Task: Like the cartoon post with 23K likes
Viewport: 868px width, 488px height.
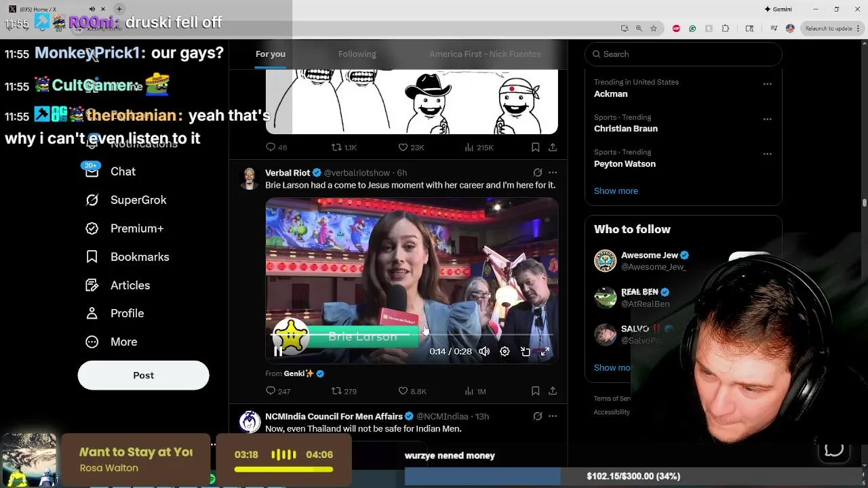Action: click(x=411, y=147)
